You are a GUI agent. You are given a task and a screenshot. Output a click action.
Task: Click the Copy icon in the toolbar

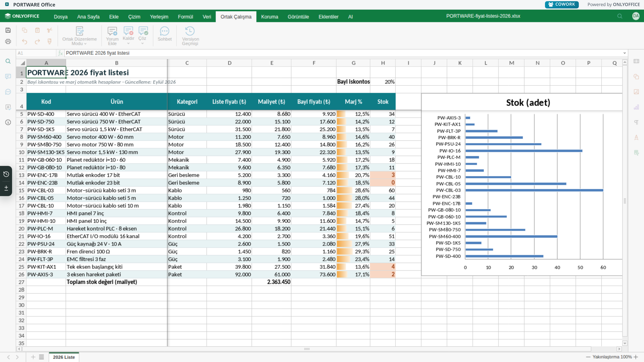click(25, 30)
